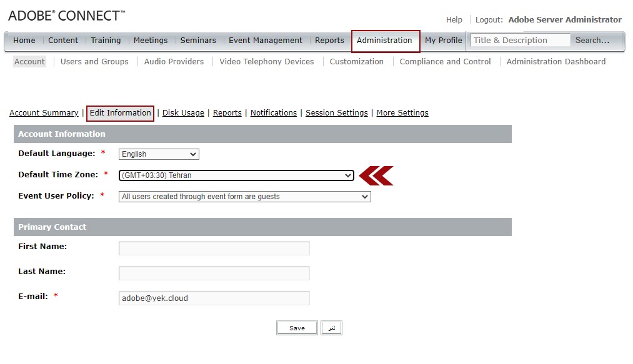
Task: Click the Search... button
Action: pyautogui.click(x=592, y=41)
